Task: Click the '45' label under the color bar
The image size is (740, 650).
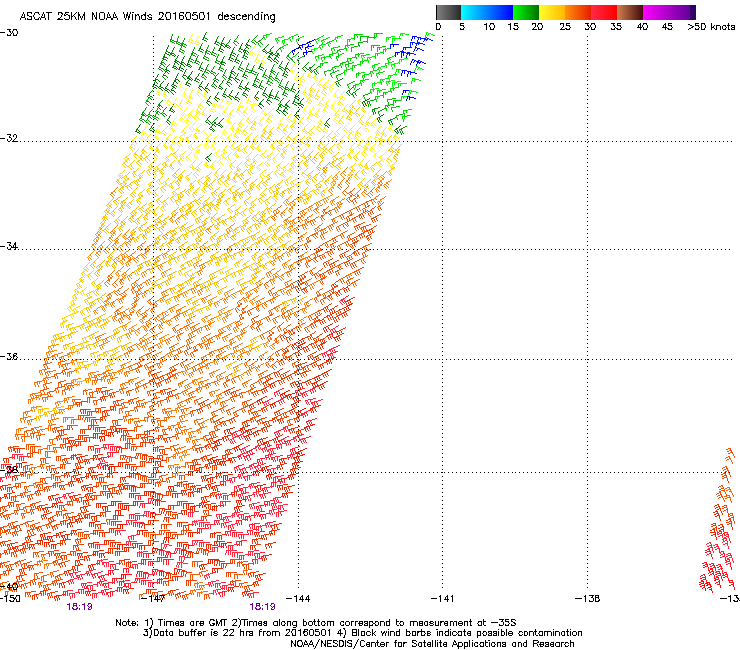Action: point(667,27)
